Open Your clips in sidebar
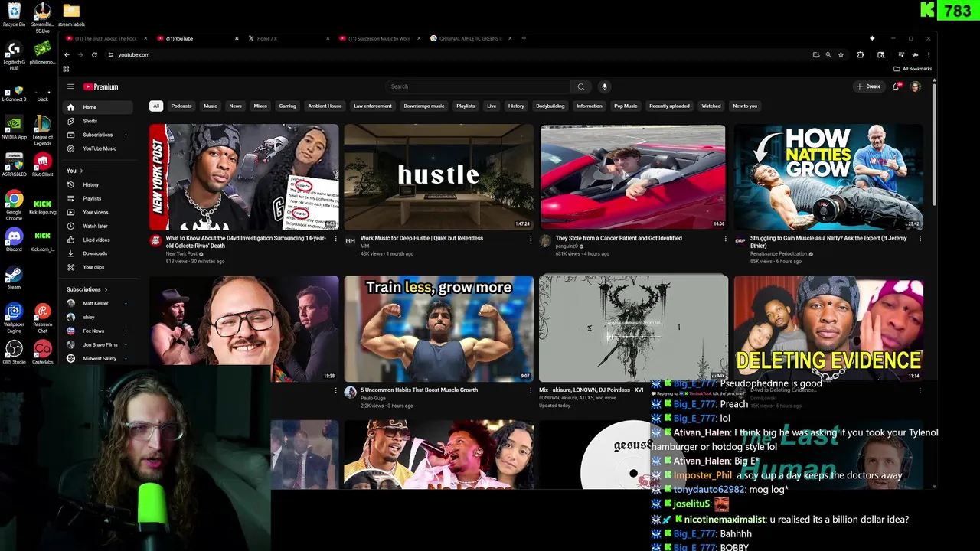The image size is (980, 551). 99,267
